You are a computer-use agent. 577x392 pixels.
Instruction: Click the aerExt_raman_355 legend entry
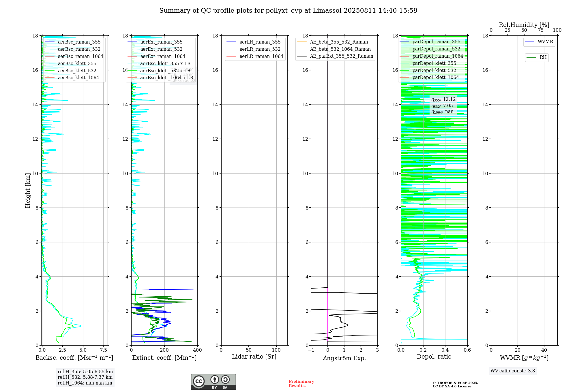(155, 42)
